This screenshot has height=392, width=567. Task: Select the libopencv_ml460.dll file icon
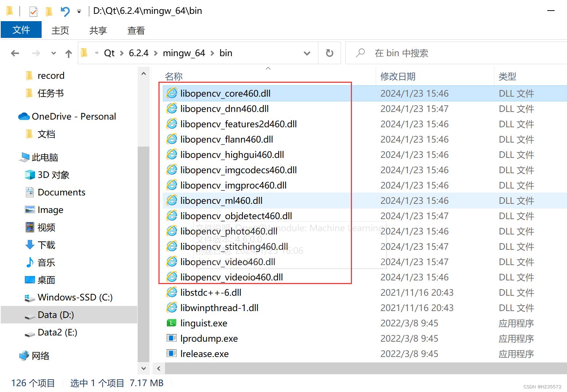pyautogui.click(x=172, y=200)
